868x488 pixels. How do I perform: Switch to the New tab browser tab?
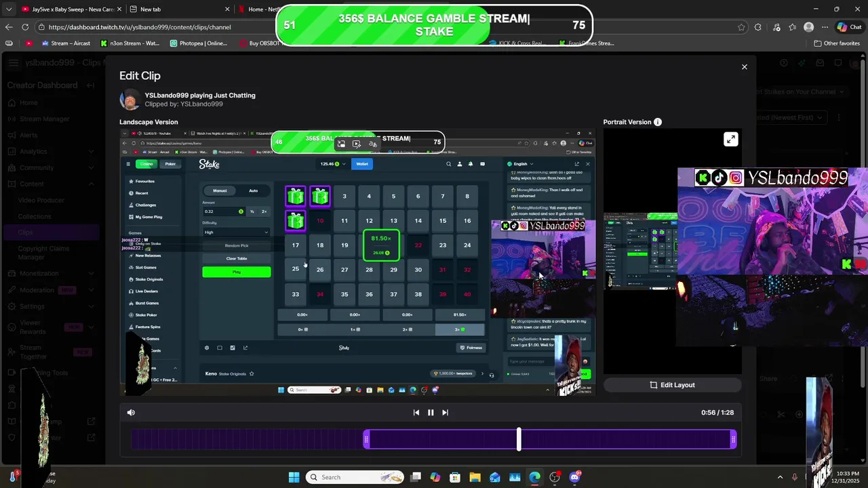pyautogui.click(x=180, y=9)
